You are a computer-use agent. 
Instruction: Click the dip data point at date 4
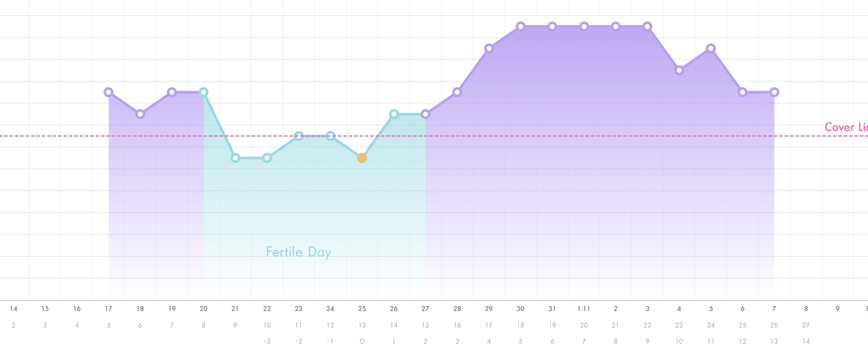point(679,70)
